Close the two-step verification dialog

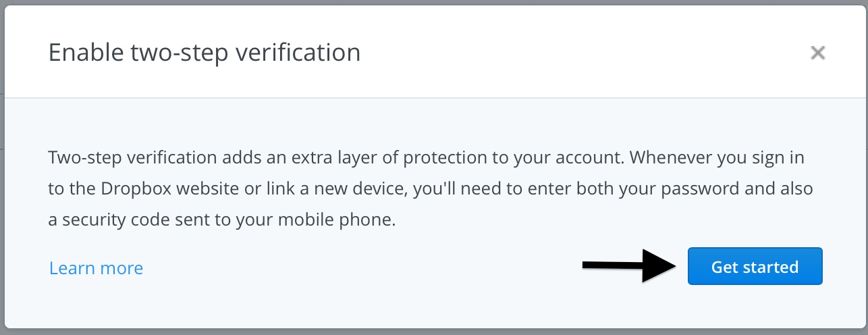(818, 53)
